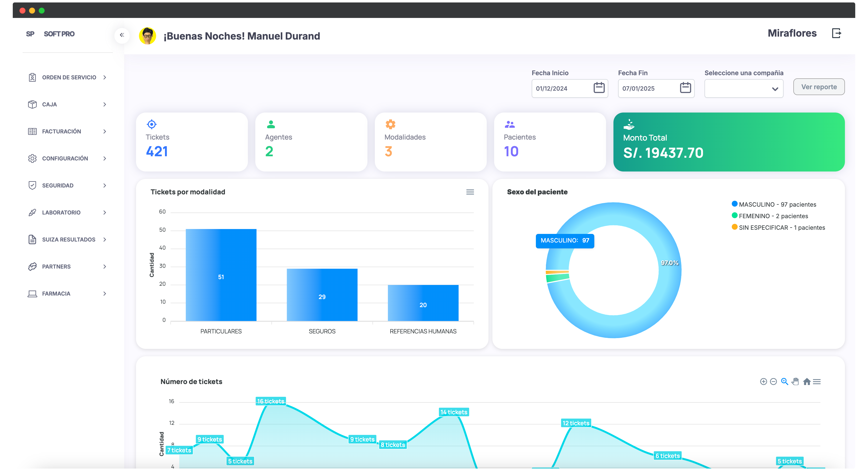Click the Orden de Servicio clipboard icon

click(32, 78)
